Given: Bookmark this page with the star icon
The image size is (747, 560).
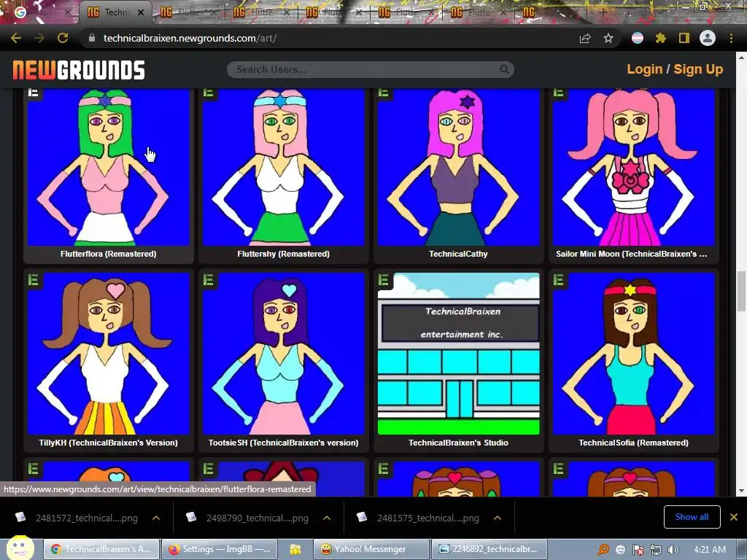Looking at the screenshot, I should 608,38.
